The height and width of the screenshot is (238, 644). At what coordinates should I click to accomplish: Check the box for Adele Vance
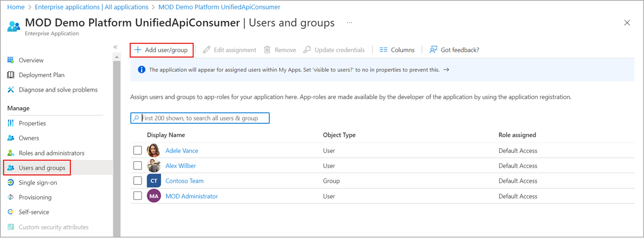point(137,151)
